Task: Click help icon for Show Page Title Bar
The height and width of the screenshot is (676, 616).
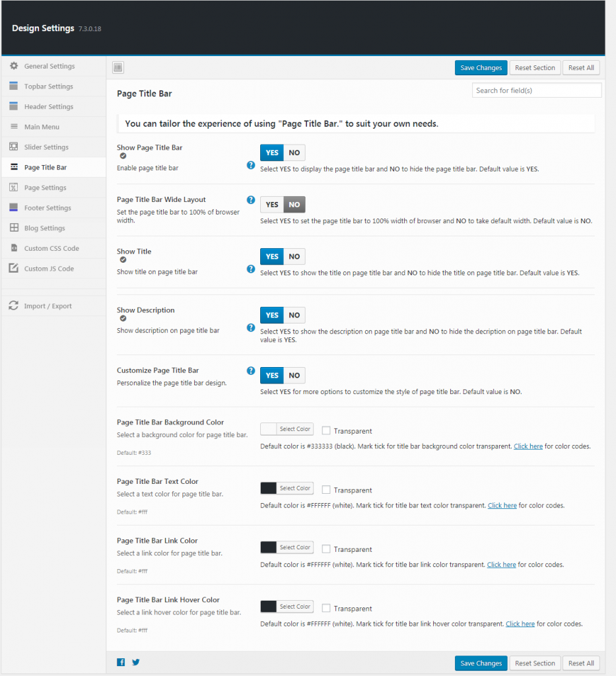Action: (250, 165)
